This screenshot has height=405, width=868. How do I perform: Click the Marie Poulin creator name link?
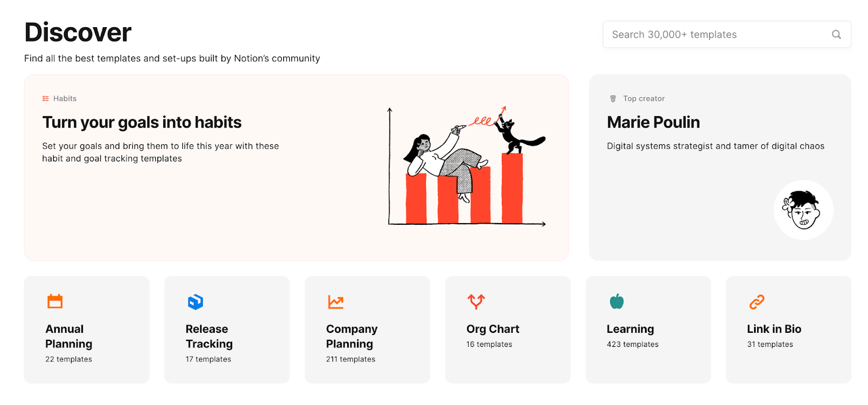[x=653, y=122]
